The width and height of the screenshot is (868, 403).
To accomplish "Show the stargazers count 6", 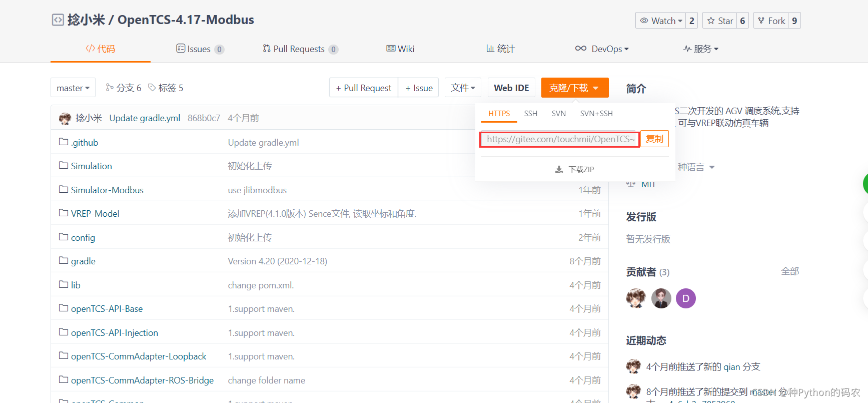I will (742, 21).
